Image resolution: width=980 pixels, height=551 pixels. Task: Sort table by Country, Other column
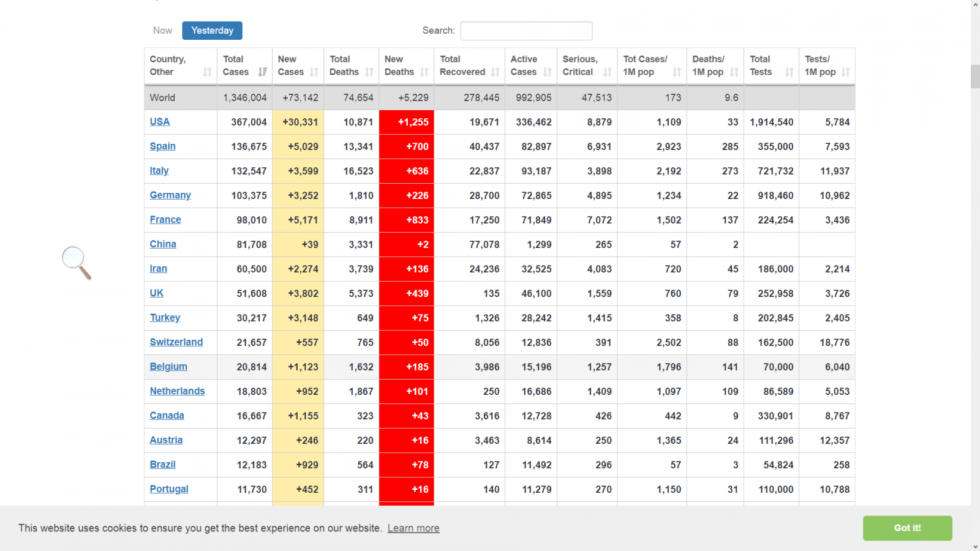(180, 66)
